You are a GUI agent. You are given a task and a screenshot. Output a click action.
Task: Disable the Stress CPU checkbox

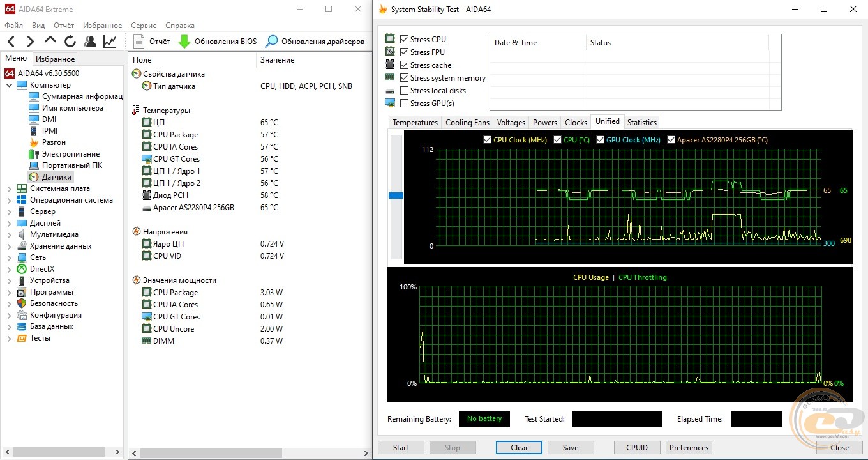pos(404,40)
